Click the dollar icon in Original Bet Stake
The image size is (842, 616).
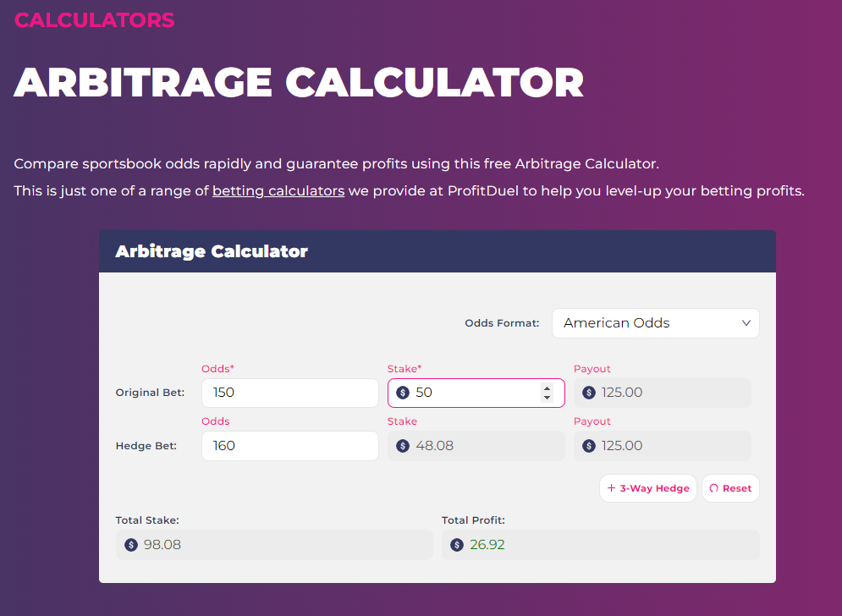[x=402, y=392]
